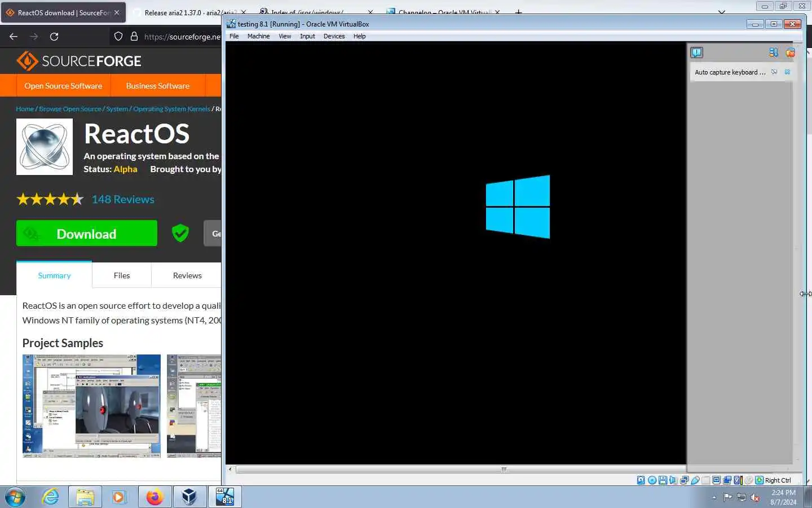
Task: Select the Reviews tab
Action: click(187, 275)
